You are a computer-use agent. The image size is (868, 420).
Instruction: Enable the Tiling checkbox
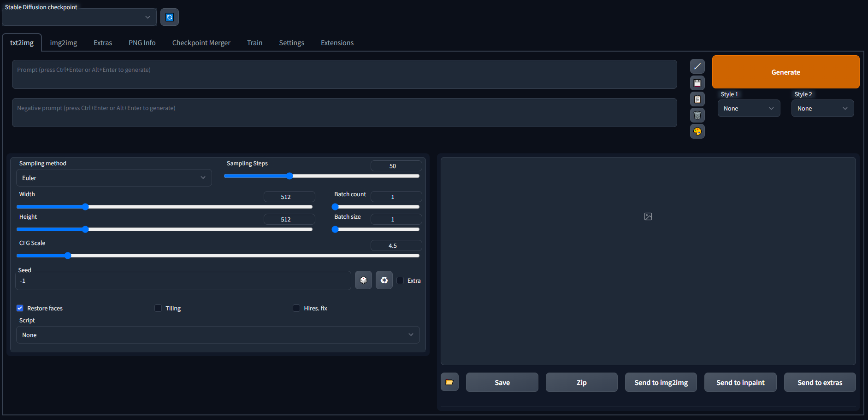[158, 308]
